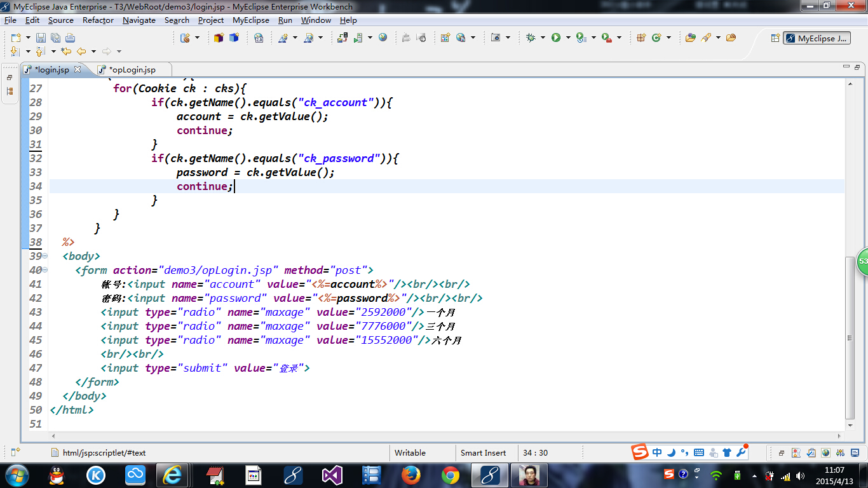Open the Search flashlight dropdown arrow
This screenshot has height=488, width=868.
(x=718, y=38)
